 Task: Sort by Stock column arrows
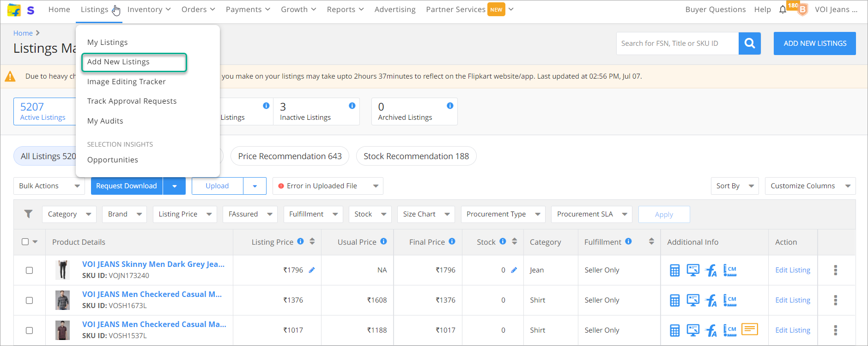pyautogui.click(x=515, y=241)
